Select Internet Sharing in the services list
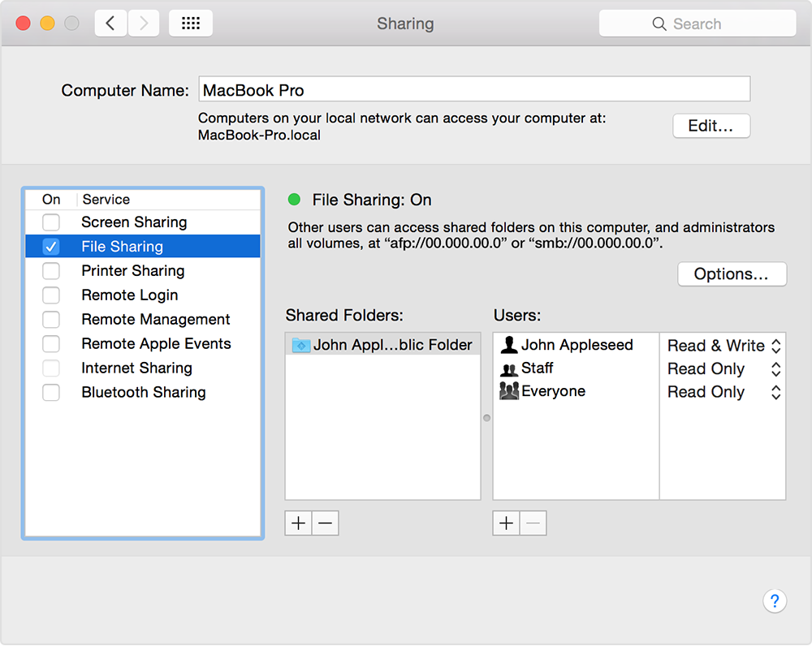The image size is (812, 646). (x=136, y=368)
